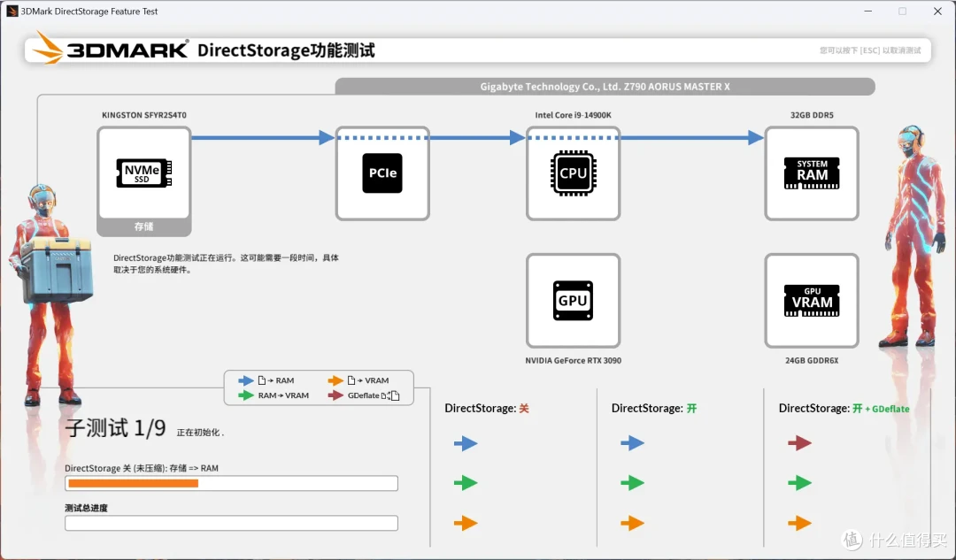956x560 pixels.
Task: Click the System RAM icon
Action: click(x=812, y=173)
